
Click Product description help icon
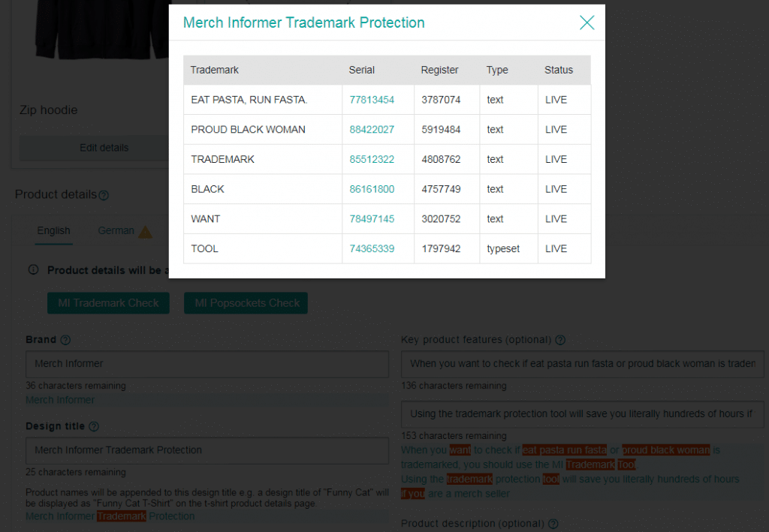tap(553, 524)
